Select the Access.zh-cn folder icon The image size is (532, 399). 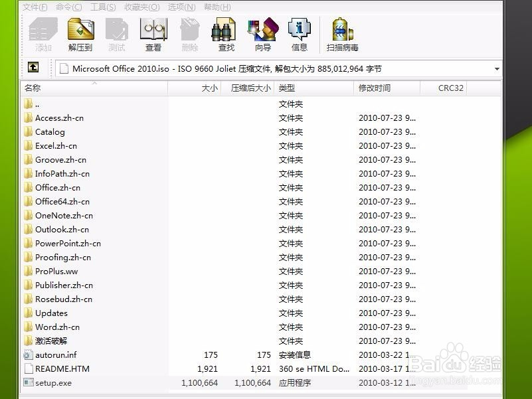[29, 118]
